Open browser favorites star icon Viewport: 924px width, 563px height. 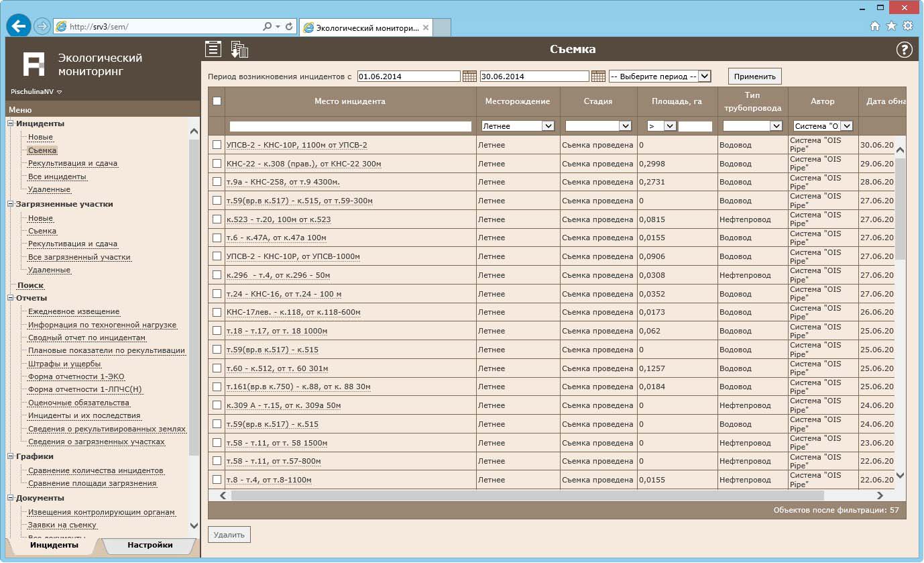coord(891,26)
